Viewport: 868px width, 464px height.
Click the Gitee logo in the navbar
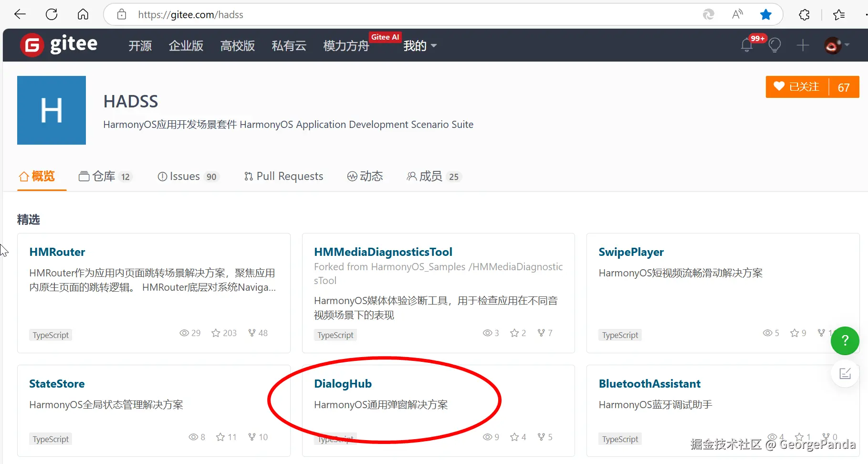pos(59,45)
